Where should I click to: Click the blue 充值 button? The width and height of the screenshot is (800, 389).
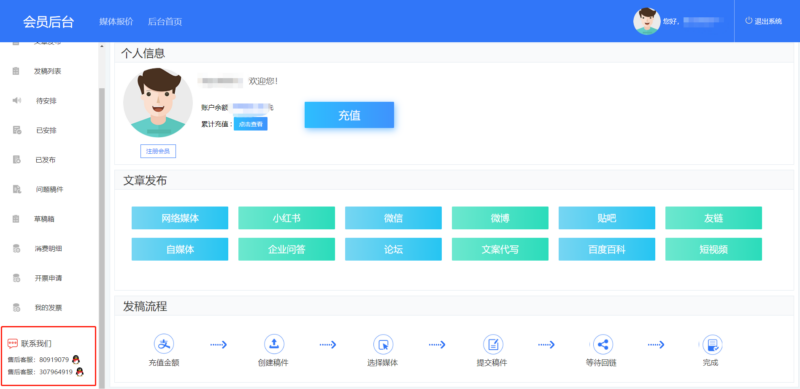(x=349, y=115)
